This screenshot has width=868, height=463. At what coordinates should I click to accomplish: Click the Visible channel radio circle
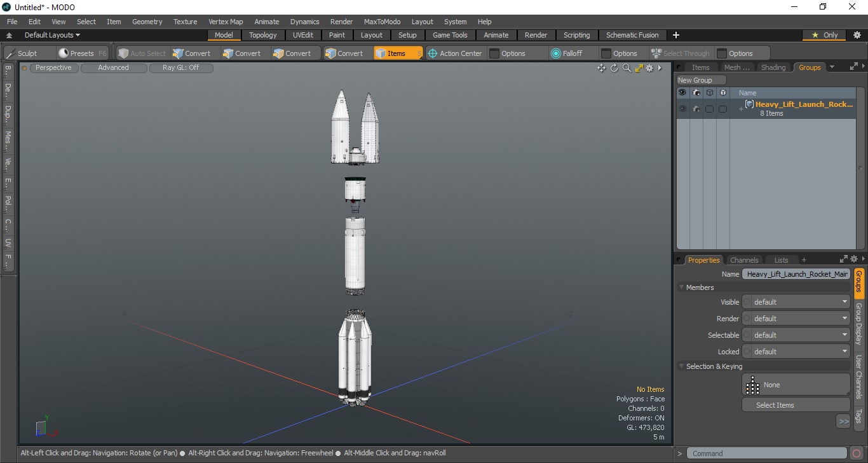[x=747, y=302]
